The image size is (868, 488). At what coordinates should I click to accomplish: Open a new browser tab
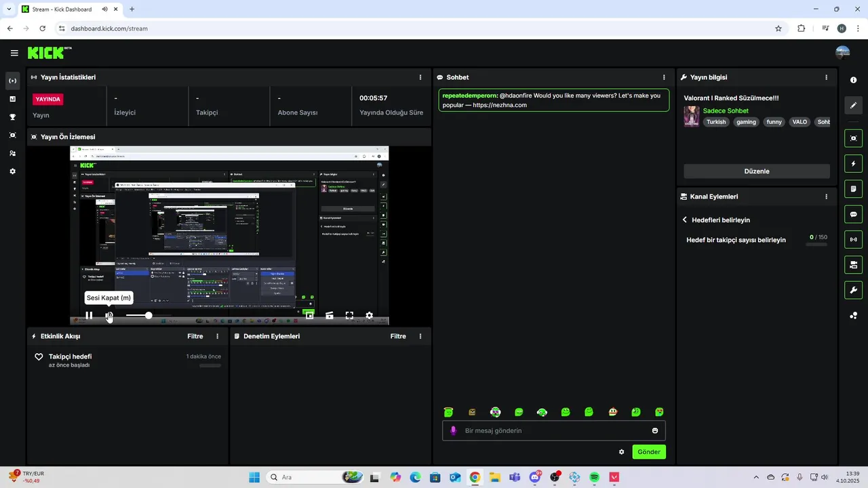click(132, 9)
